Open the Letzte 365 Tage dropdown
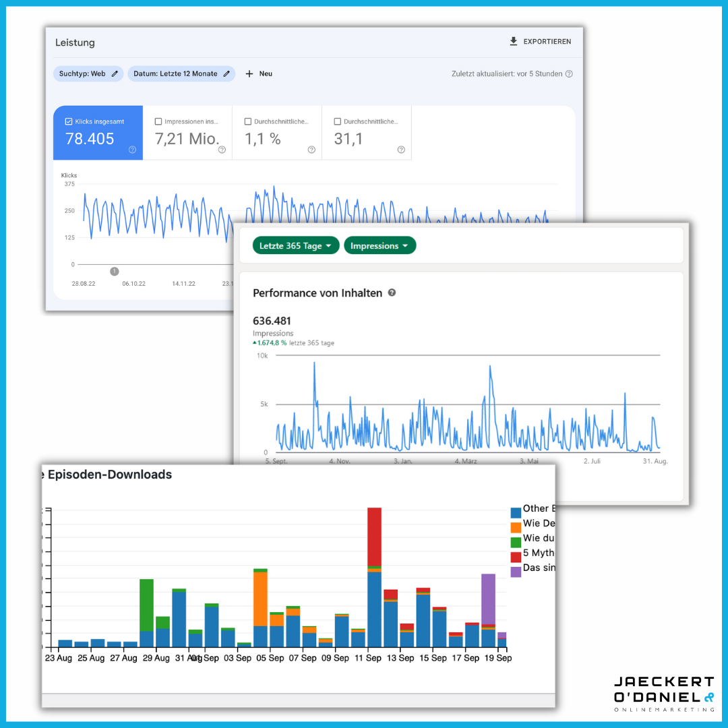The width and height of the screenshot is (728, 728). pos(296,245)
